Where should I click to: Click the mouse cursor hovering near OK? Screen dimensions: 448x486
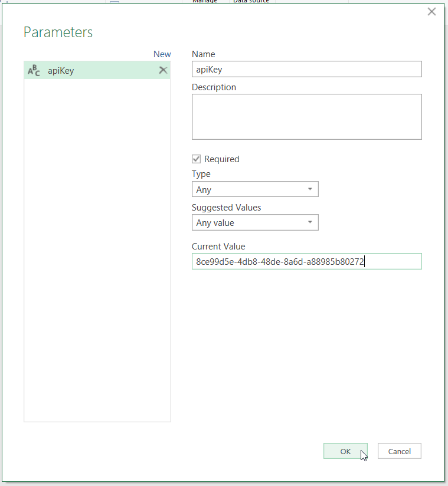click(x=362, y=455)
